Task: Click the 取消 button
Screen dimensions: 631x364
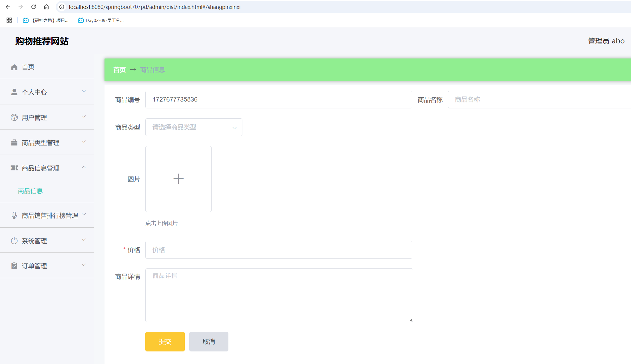Action: (209, 341)
